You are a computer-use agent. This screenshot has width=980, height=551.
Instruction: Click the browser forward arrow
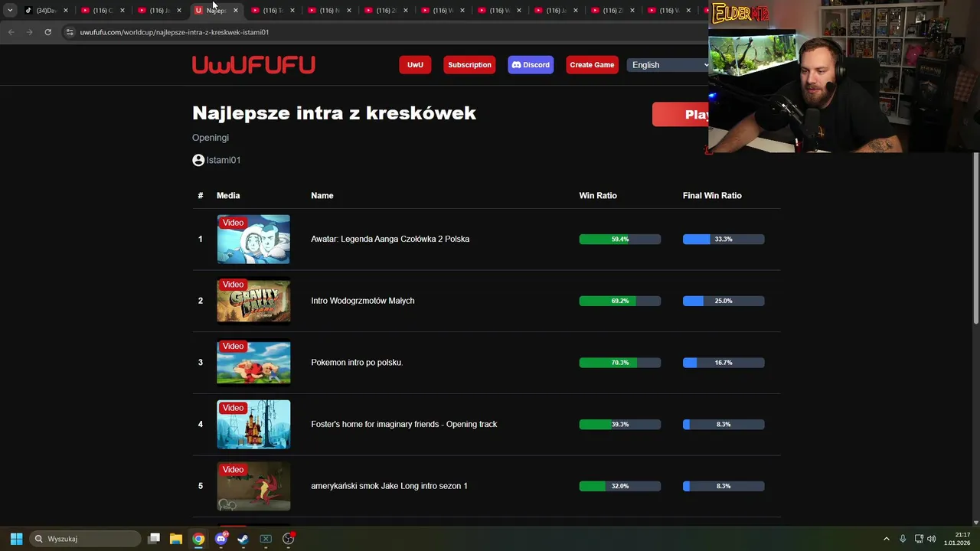[x=29, y=32]
